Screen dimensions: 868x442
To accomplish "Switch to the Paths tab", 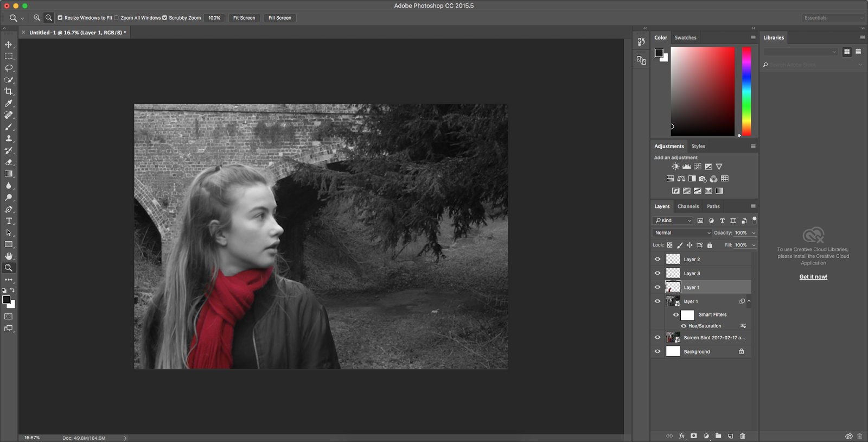I will tap(713, 206).
